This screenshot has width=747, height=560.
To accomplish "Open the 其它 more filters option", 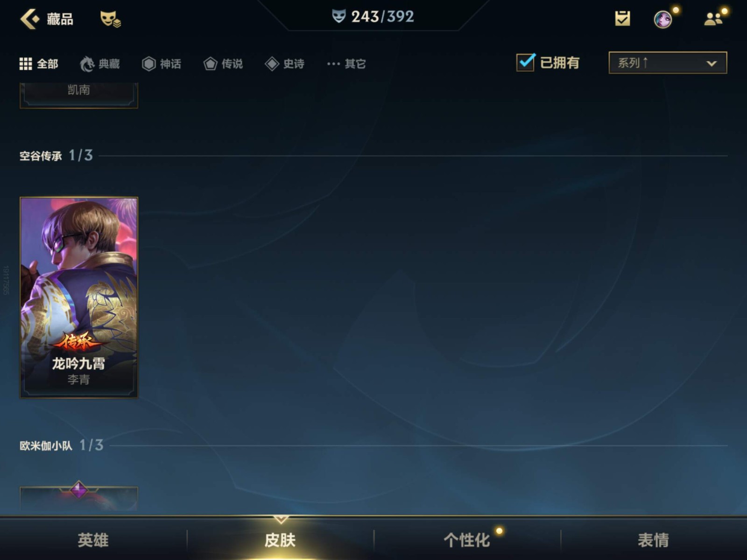I will [x=346, y=63].
